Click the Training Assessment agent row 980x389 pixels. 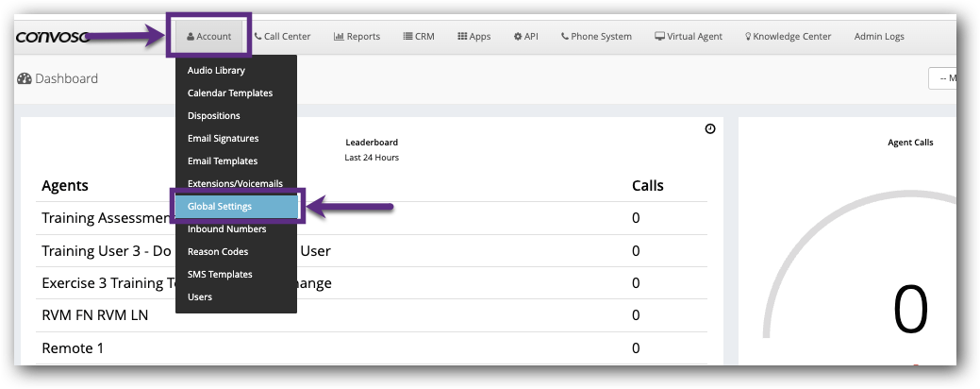tap(372, 218)
